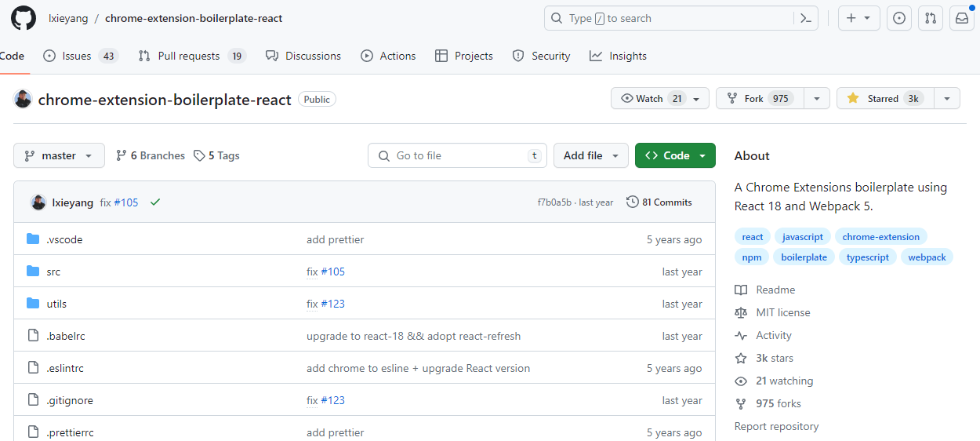Image resolution: width=980 pixels, height=441 pixels.
Task: Switch to the Code tab
Action: 13,56
